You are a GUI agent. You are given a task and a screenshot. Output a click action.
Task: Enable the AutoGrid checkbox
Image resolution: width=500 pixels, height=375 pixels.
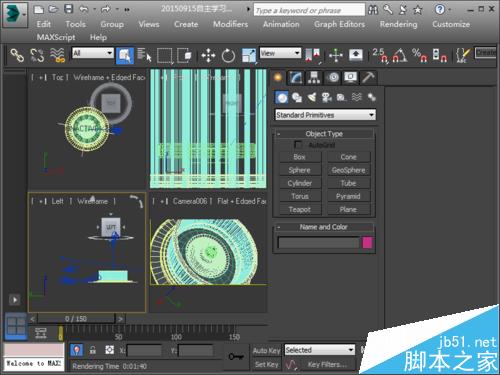click(298, 145)
